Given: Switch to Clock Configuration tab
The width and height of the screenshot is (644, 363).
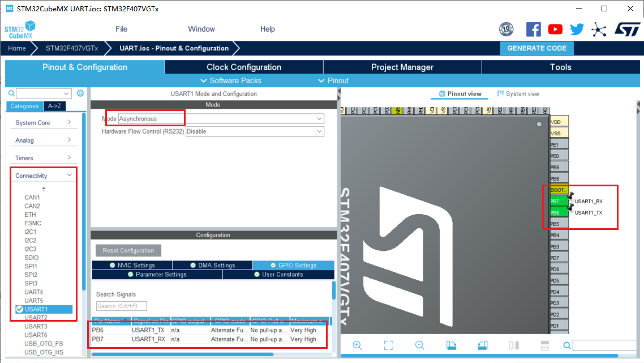Looking at the screenshot, I should click(x=244, y=67).
